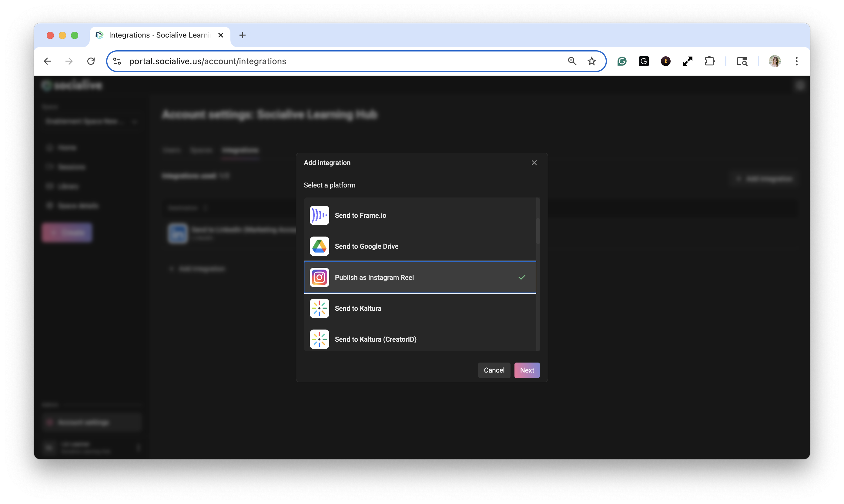Click the Frame.io platform icon
The image size is (844, 504).
tap(319, 215)
